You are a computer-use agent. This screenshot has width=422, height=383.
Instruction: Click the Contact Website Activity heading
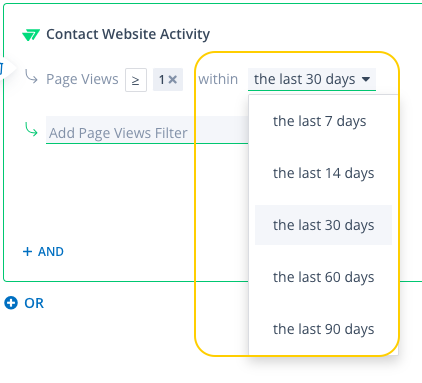(128, 34)
